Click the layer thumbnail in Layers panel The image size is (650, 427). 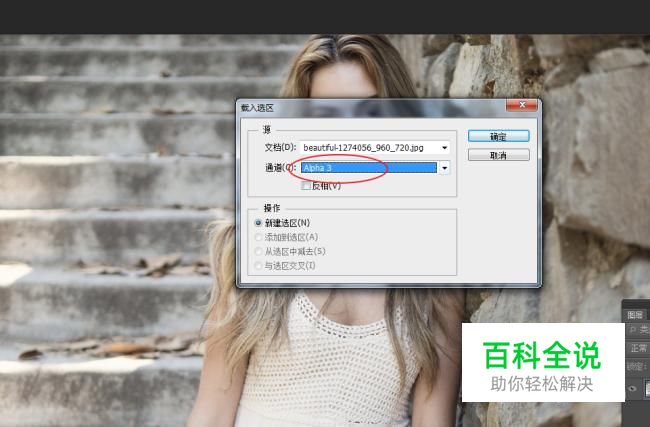coord(647,389)
